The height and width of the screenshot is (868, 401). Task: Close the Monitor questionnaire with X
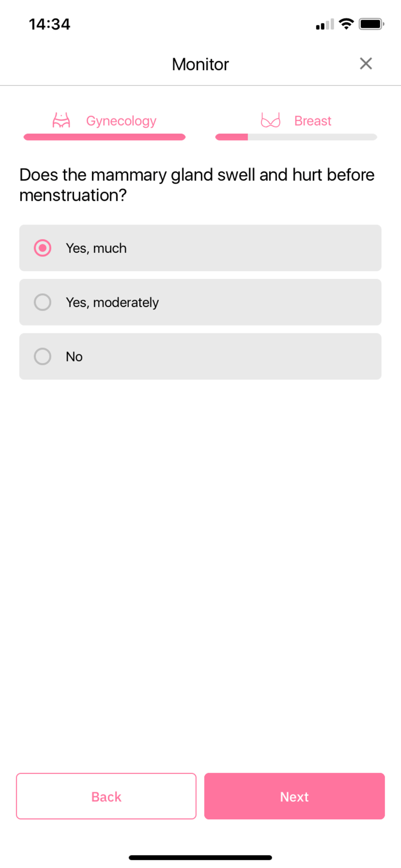[x=366, y=64]
